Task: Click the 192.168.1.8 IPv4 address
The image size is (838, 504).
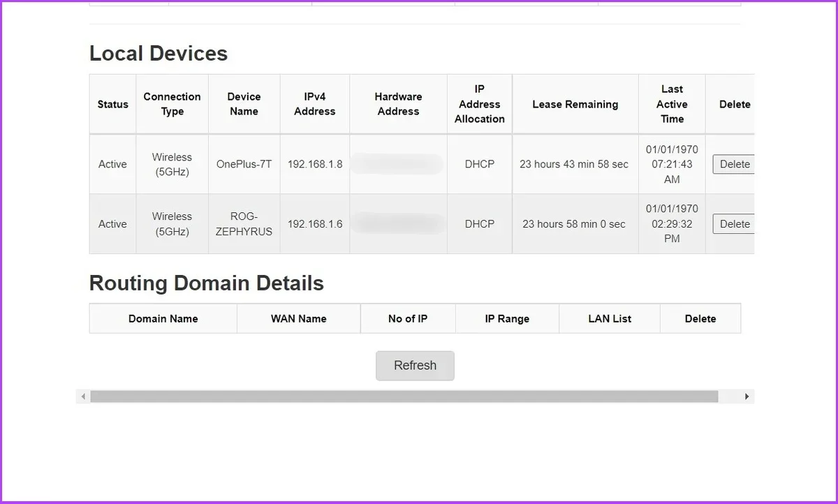Action: (x=315, y=165)
